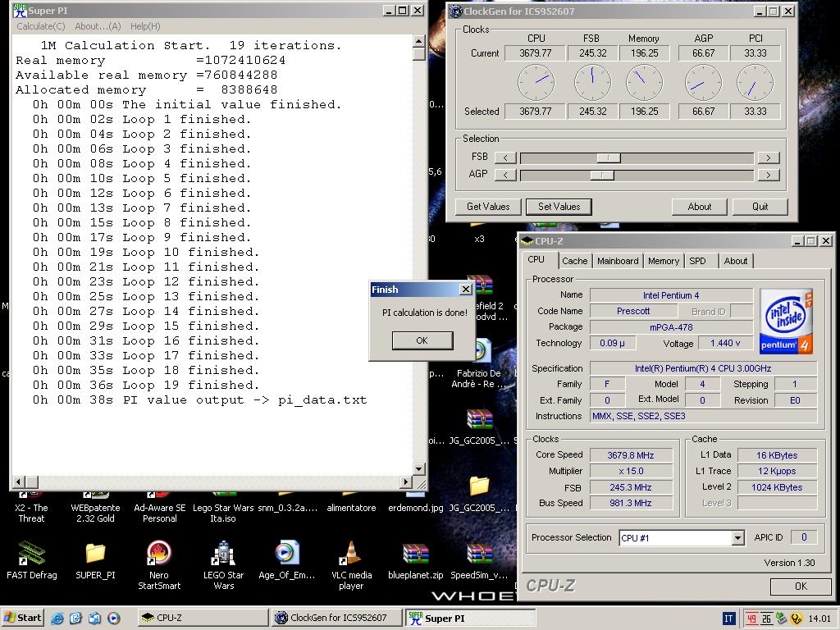Click the Intel Pentium 4 logo in CPU-Z
Viewport: 840px width, 630px height.
point(787,322)
